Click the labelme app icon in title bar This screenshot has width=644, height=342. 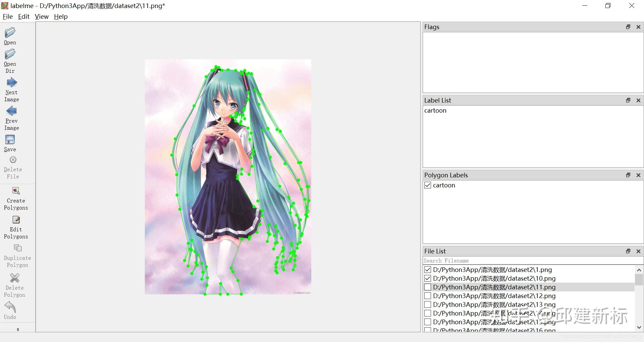[5, 5]
